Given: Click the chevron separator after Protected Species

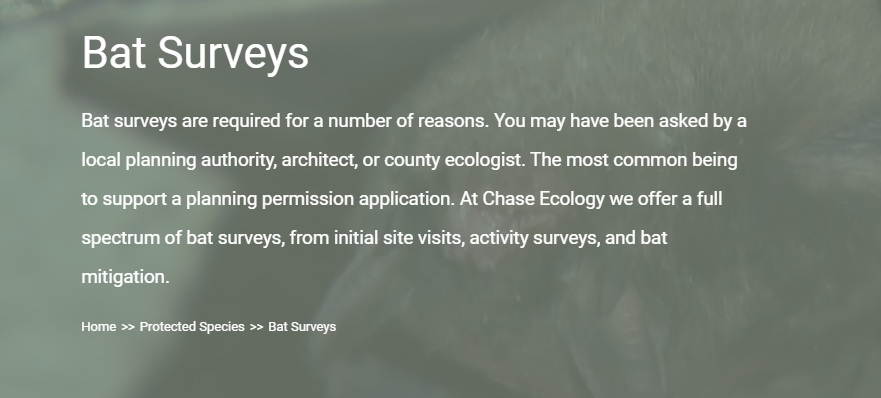Looking at the screenshot, I should [256, 327].
